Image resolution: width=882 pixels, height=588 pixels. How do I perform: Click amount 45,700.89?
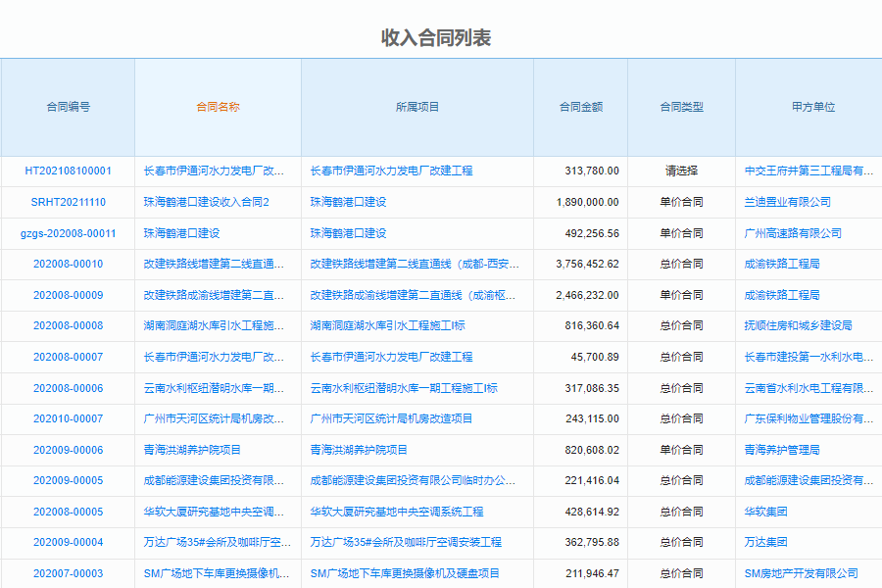595,358
